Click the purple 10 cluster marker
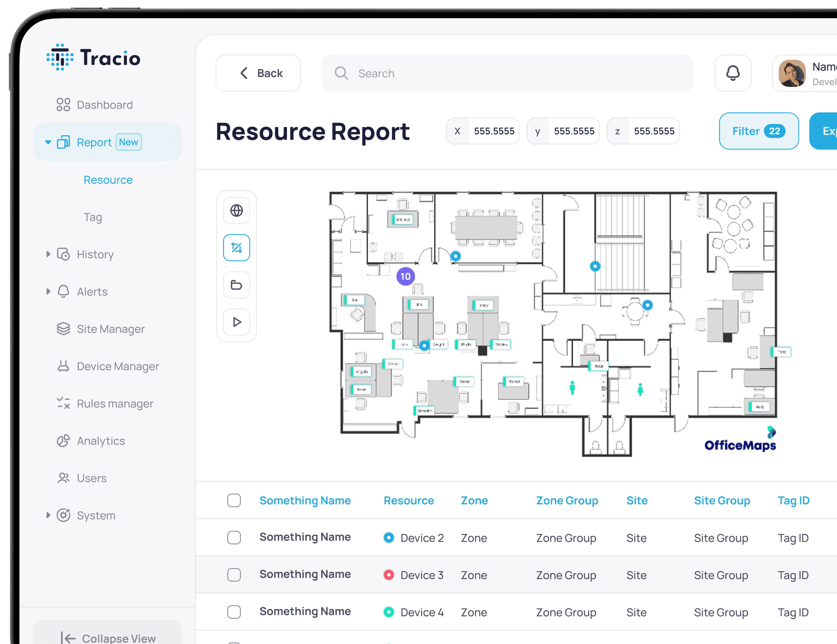The height and width of the screenshot is (644, 837). (x=405, y=276)
